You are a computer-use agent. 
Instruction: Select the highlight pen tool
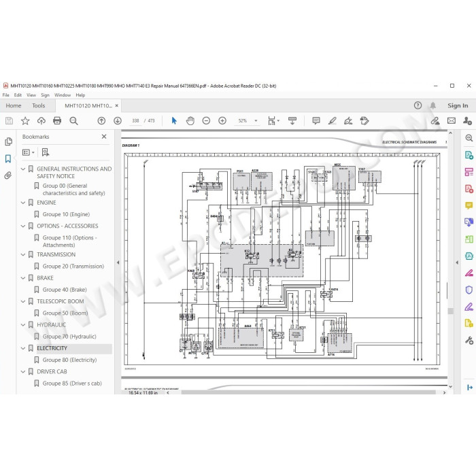click(x=332, y=121)
